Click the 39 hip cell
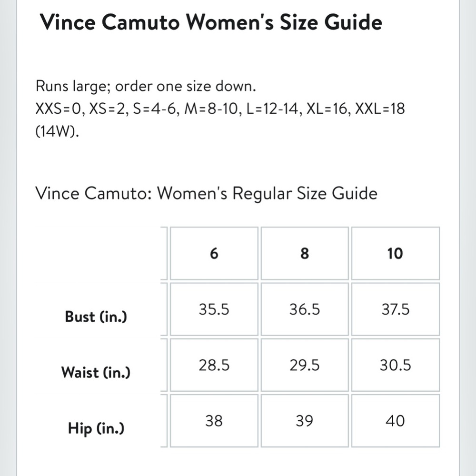This screenshot has height=476, width=476. 305,421
